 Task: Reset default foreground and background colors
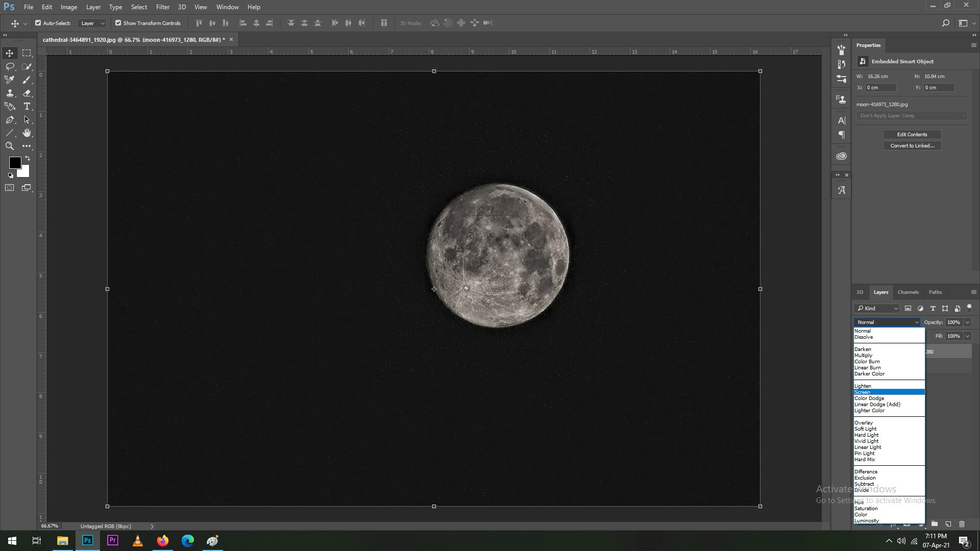(x=11, y=176)
